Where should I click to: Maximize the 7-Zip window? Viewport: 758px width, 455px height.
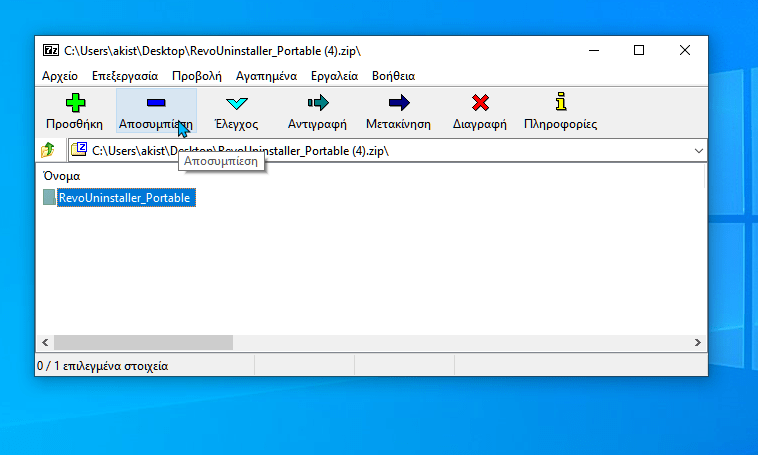point(639,50)
